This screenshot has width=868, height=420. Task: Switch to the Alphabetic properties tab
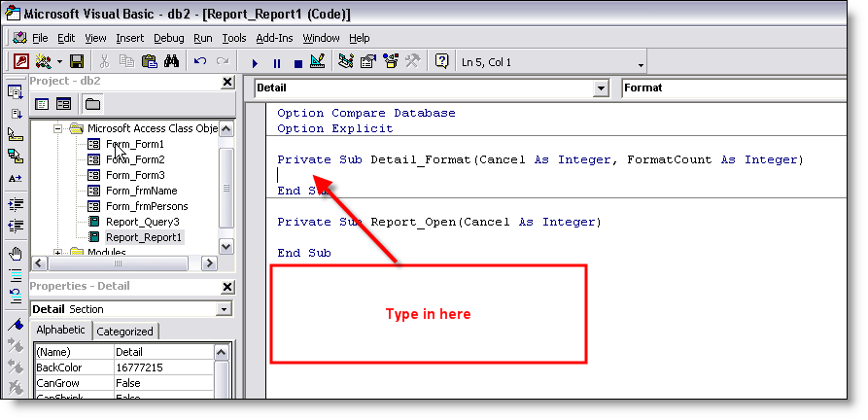tap(60, 330)
